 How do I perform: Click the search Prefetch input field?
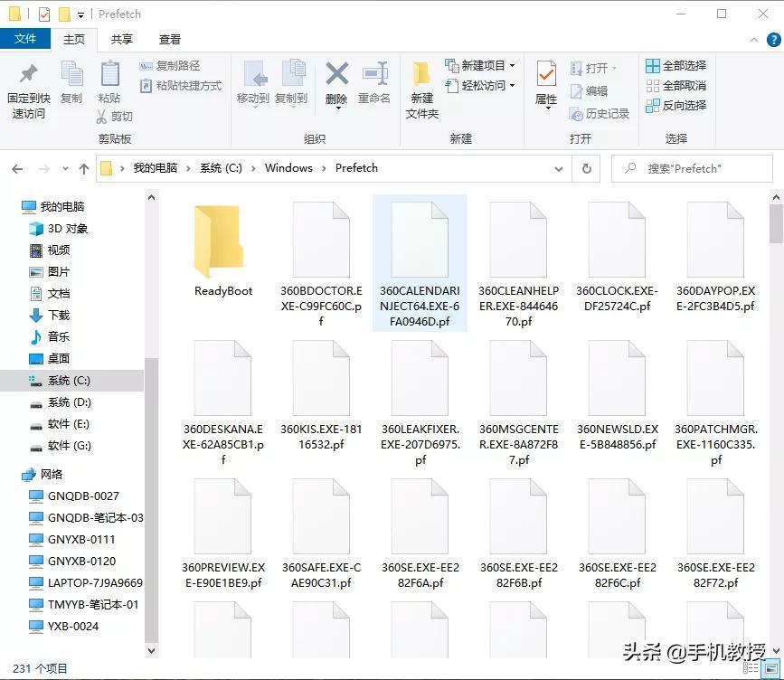point(692,168)
